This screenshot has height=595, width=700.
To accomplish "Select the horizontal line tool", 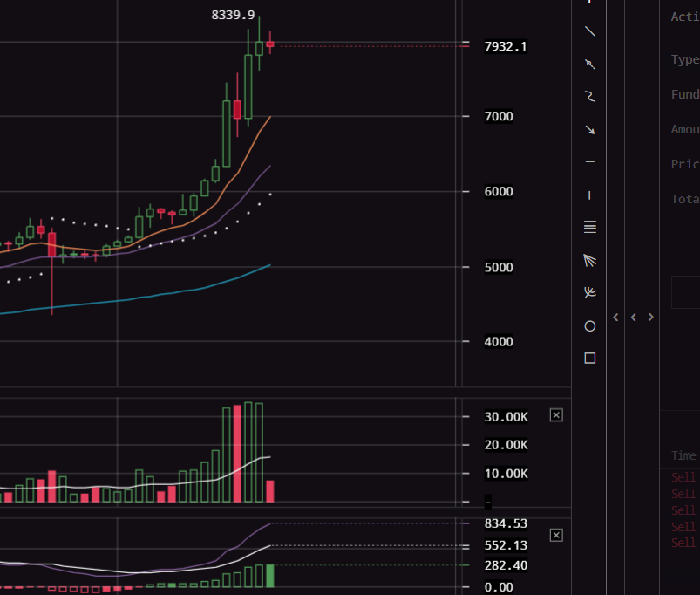I will click(590, 161).
